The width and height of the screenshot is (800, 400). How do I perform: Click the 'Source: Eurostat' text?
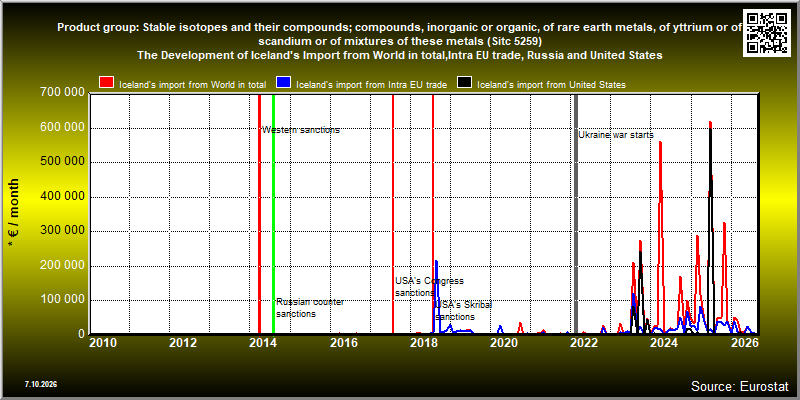(x=740, y=385)
